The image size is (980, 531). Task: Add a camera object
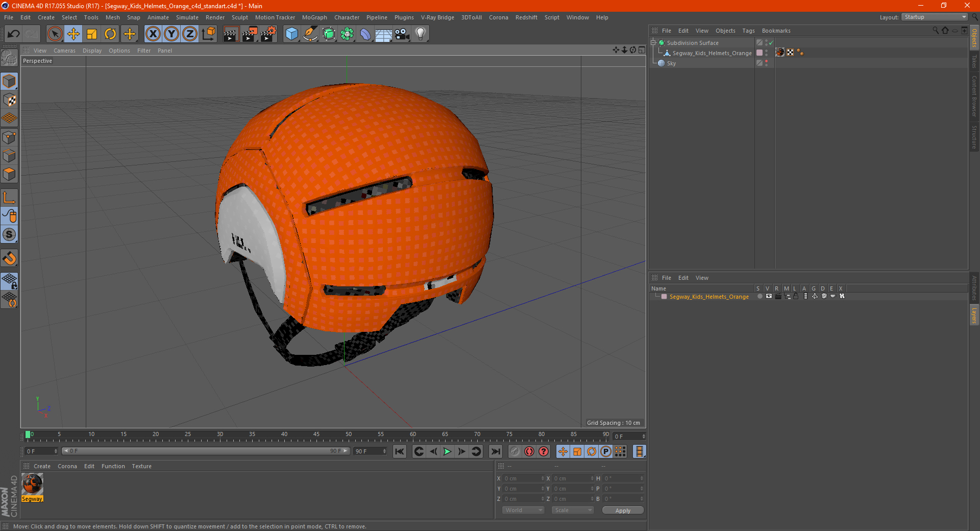point(402,34)
